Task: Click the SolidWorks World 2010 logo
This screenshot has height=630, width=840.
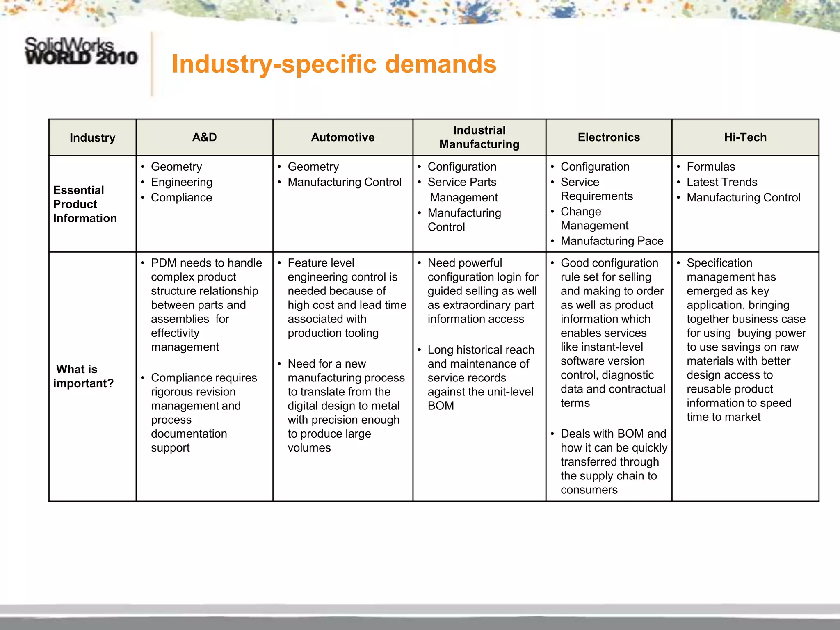Action: coord(81,51)
